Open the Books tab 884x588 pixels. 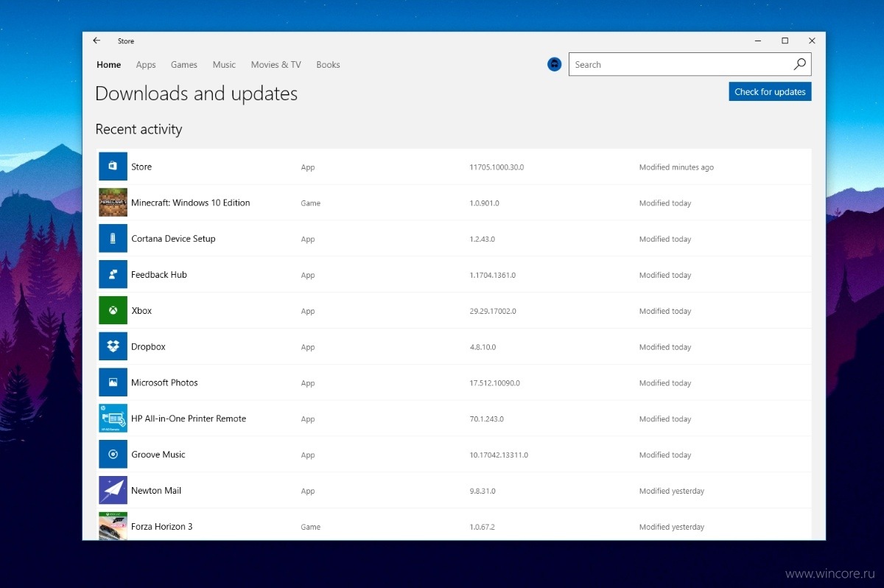point(328,65)
